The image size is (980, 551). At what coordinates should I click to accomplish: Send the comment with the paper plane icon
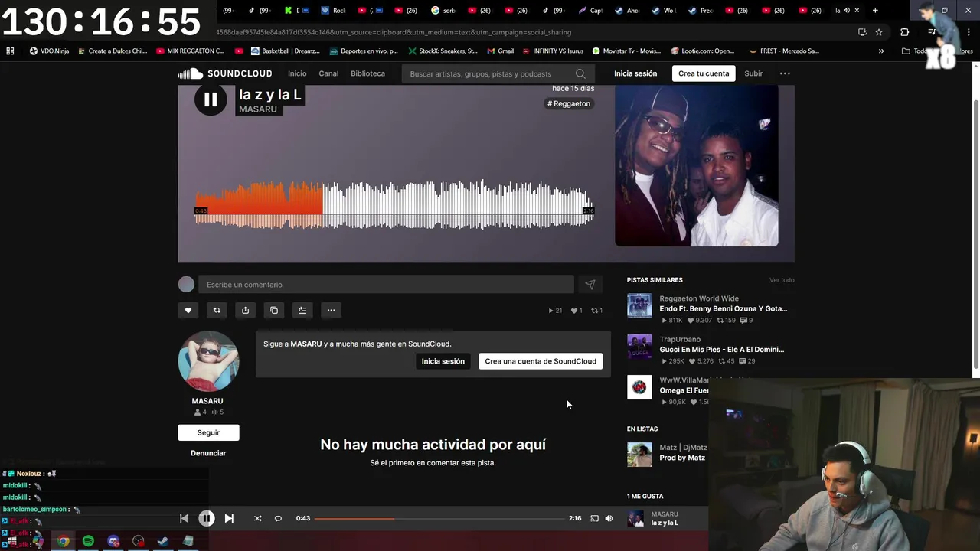[x=590, y=285]
